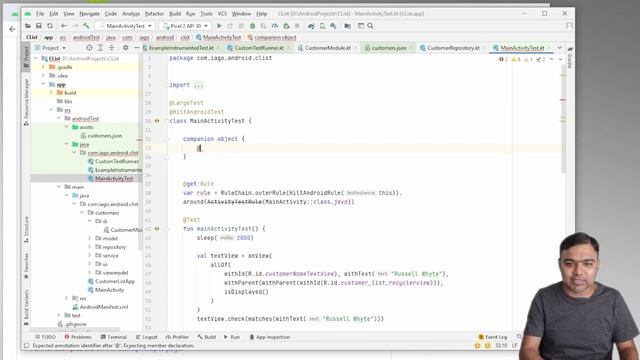This screenshot has width=640, height=360.
Task: Click the green hammer Make Project icon
Action: coord(86,26)
